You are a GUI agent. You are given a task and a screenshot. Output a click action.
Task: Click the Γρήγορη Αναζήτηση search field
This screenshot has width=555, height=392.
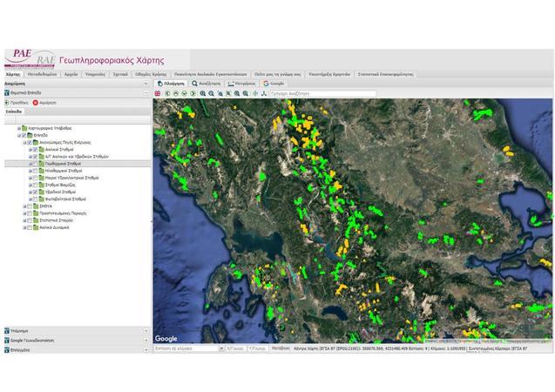pyautogui.click(x=322, y=93)
